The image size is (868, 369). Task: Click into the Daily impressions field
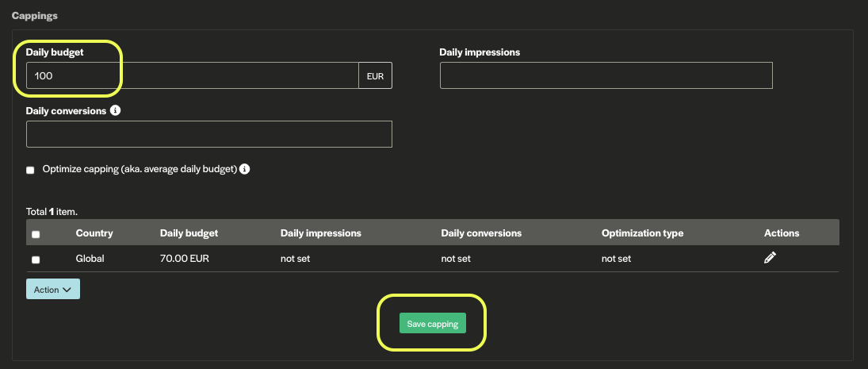(606, 76)
